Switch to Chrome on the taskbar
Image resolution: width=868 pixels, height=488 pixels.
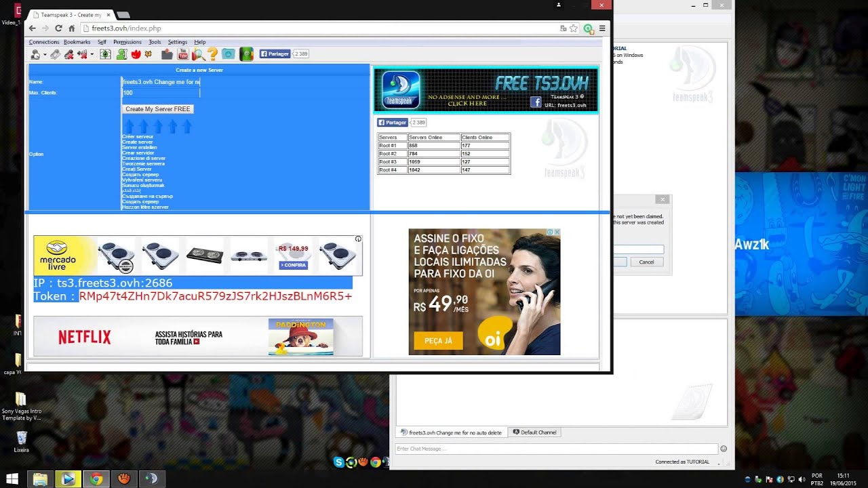pos(96,479)
